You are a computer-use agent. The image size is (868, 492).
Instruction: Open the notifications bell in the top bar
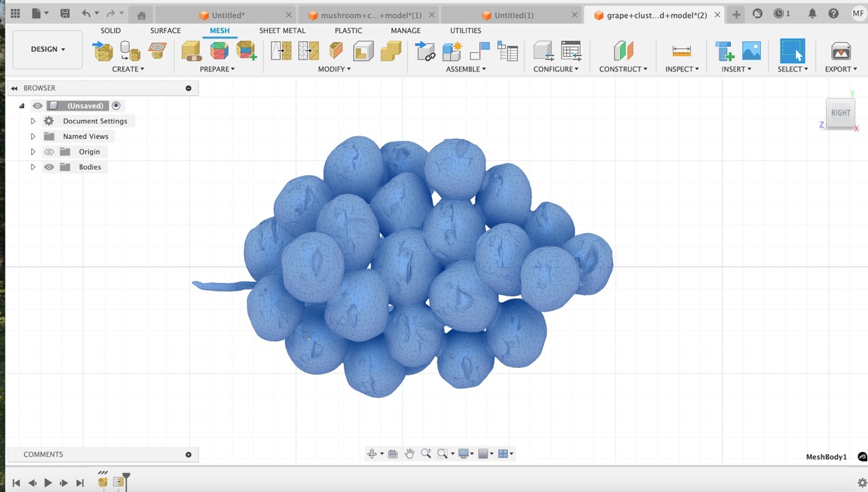pos(812,13)
